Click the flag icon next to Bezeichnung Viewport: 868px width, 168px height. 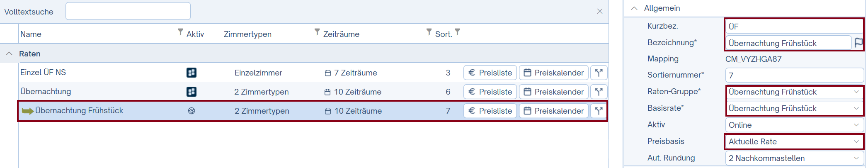pyautogui.click(x=858, y=43)
